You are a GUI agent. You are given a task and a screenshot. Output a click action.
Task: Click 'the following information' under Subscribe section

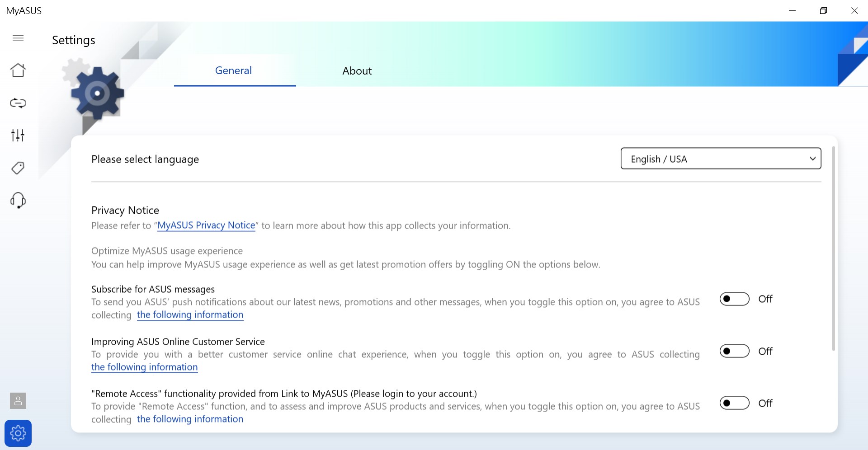click(x=190, y=314)
